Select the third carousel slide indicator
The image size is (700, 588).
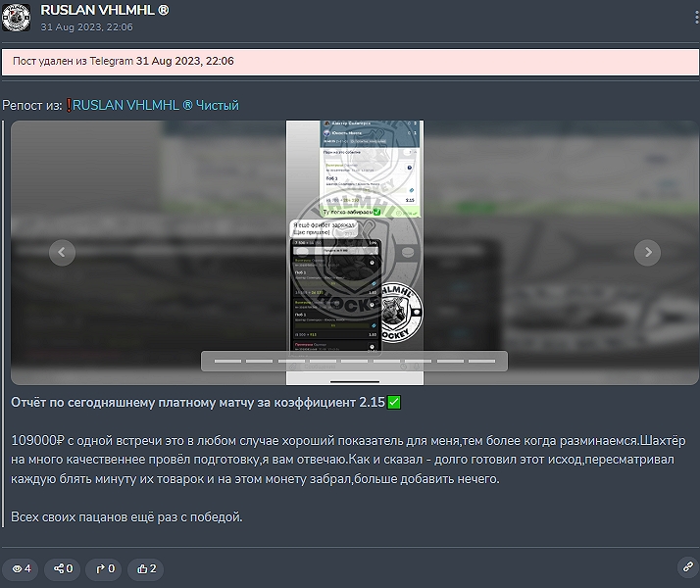click(x=291, y=361)
